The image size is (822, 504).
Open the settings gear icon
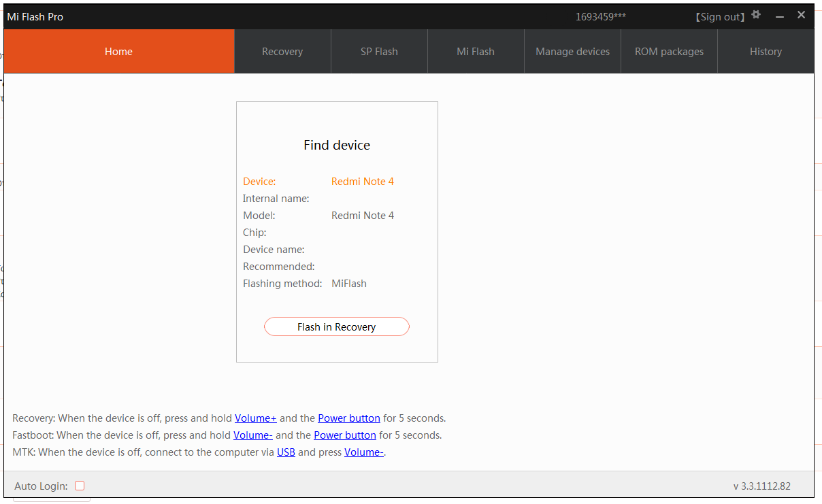pyautogui.click(x=756, y=15)
